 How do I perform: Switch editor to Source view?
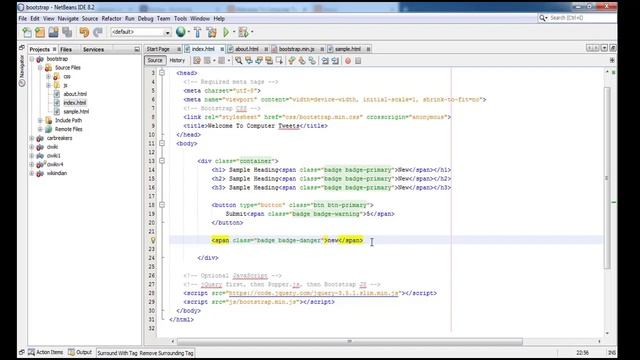pos(155,60)
